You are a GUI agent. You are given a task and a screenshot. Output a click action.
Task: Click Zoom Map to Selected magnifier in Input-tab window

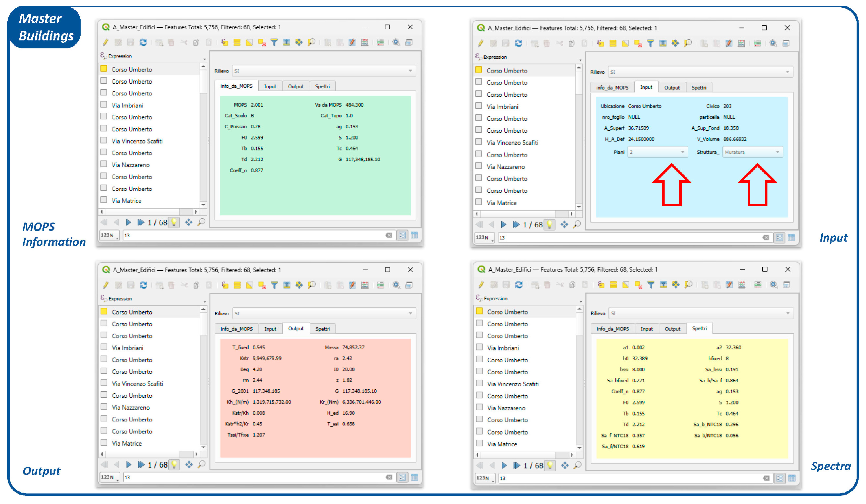point(688,44)
